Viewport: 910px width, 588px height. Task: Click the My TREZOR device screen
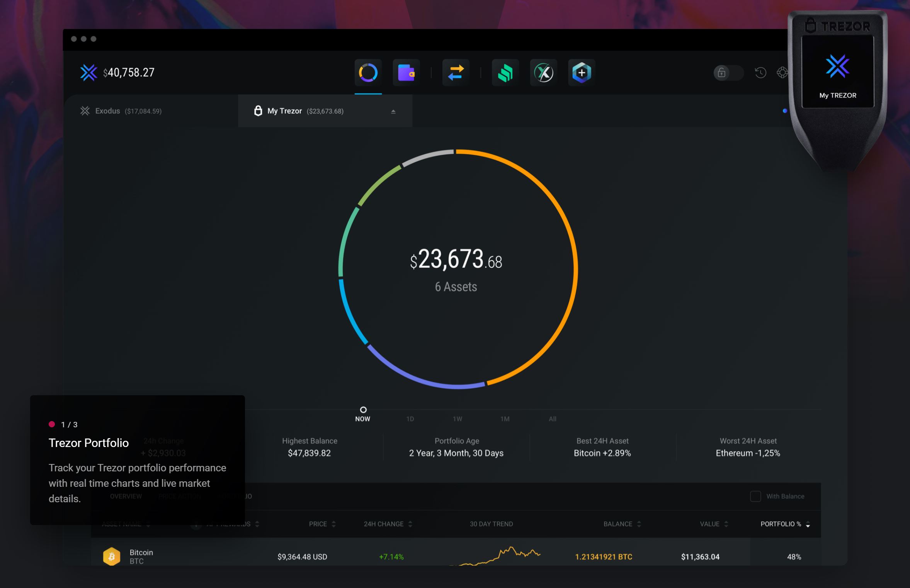[x=838, y=72]
